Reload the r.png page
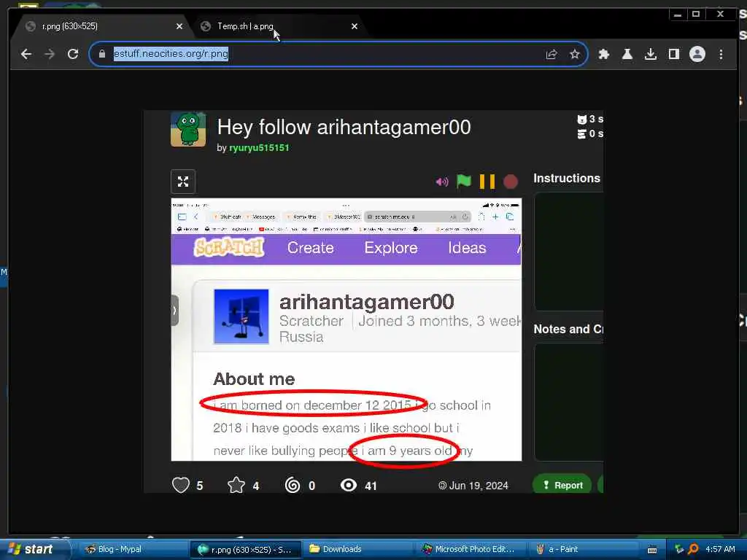Image resolution: width=747 pixels, height=560 pixels. pyautogui.click(x=73, y=54)
